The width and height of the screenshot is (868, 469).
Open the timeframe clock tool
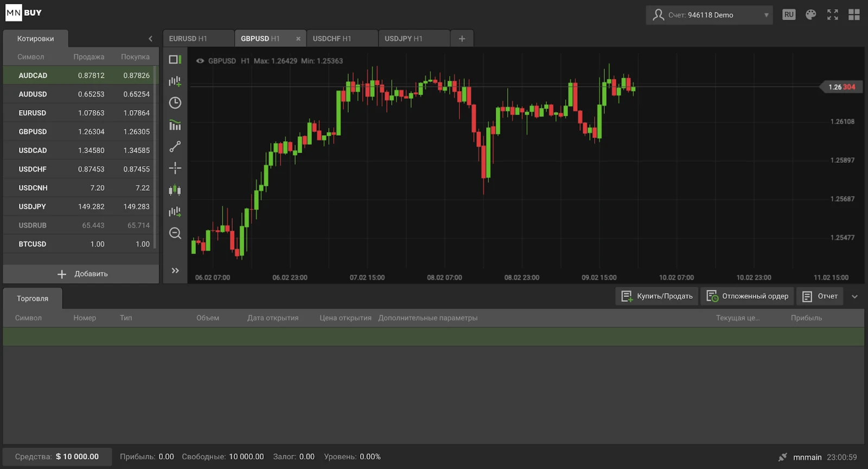click(175, 103)
